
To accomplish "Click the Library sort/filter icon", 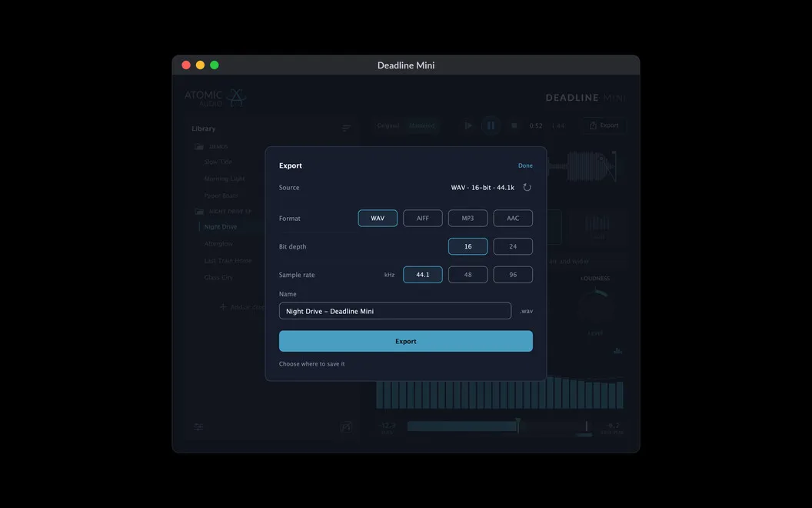I will 347,128.
